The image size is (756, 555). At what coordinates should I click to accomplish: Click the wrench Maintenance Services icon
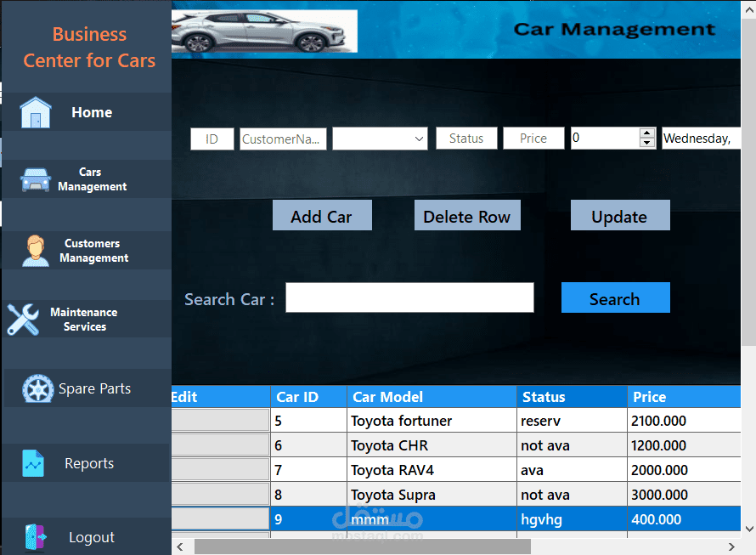click(x=23, y=319)
